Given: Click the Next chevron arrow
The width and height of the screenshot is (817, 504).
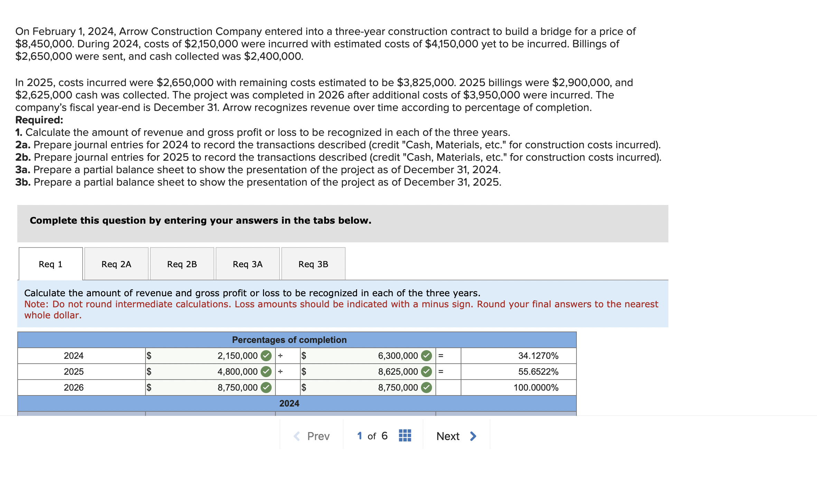Looking at the screenshot, I should [x=473, y=436].
